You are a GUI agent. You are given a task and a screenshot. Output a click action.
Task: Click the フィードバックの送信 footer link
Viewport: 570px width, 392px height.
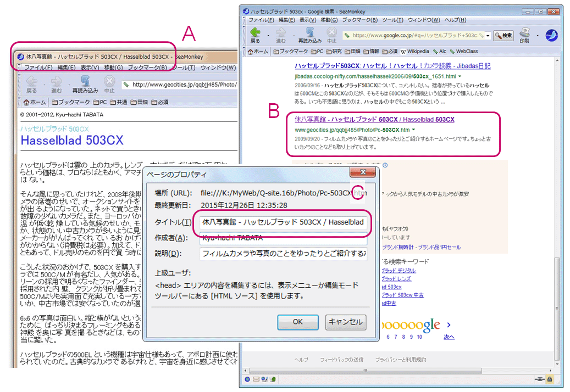(341, 360)
